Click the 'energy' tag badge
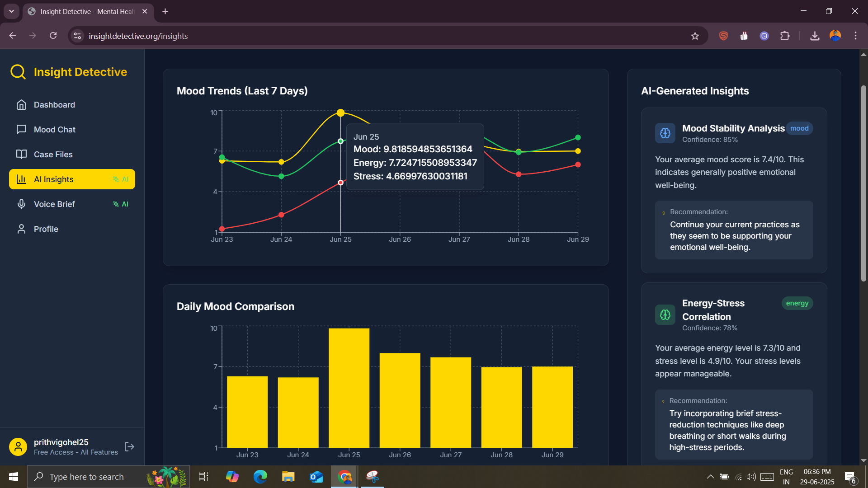 (x=797, y=303)
